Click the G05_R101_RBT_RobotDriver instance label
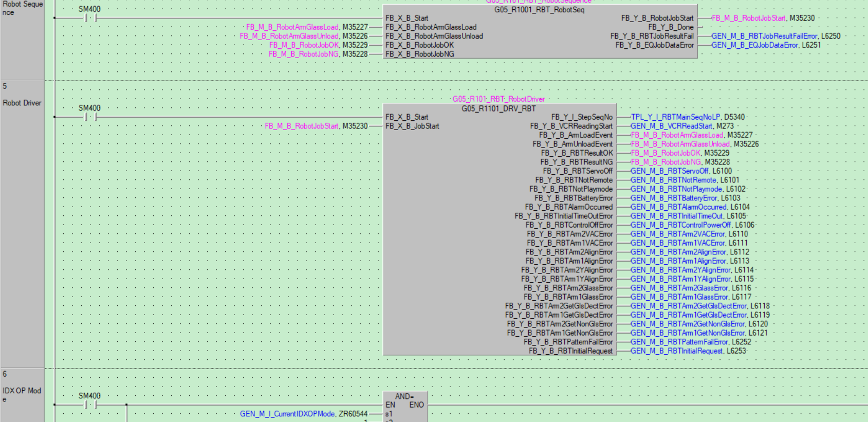 498,99
